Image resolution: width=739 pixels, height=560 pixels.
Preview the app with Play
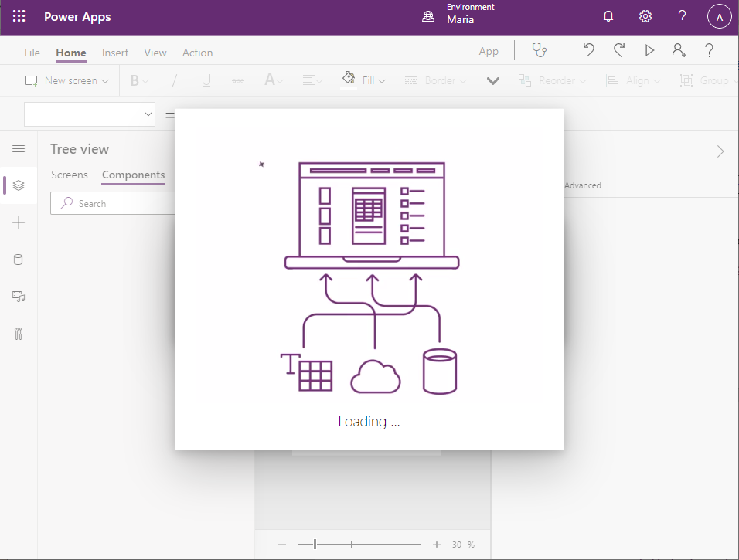pos(649,50)
